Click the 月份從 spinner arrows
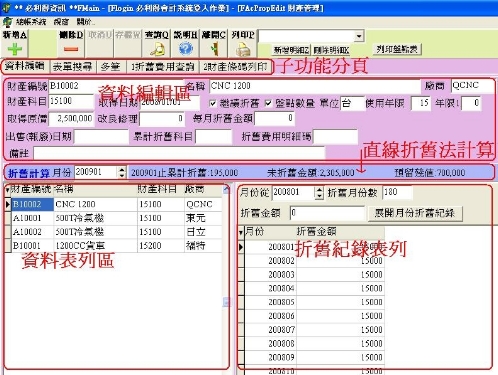Viewport: 498px width, 375px height. pos(319,192)
